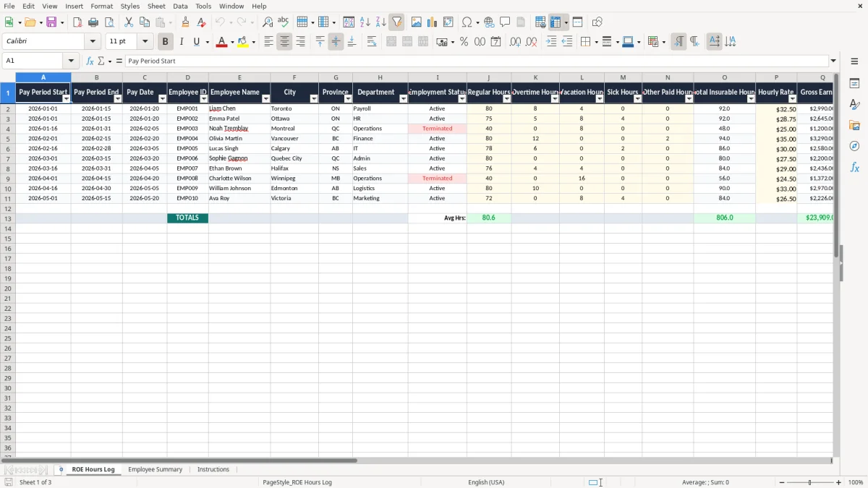The image size is (868, 488).
Task: Click the Insert Hyperlink icon
Action: click(x=489, y=22)
